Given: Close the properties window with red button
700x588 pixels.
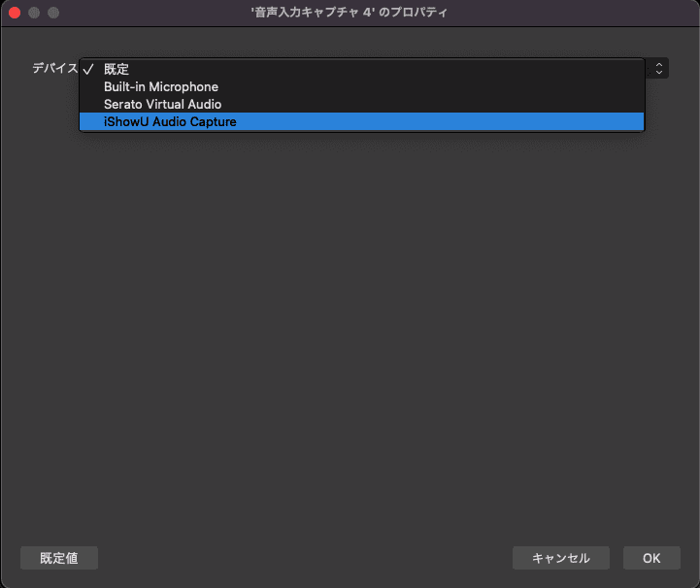Looking at the screenshot, I should point(15,13).
